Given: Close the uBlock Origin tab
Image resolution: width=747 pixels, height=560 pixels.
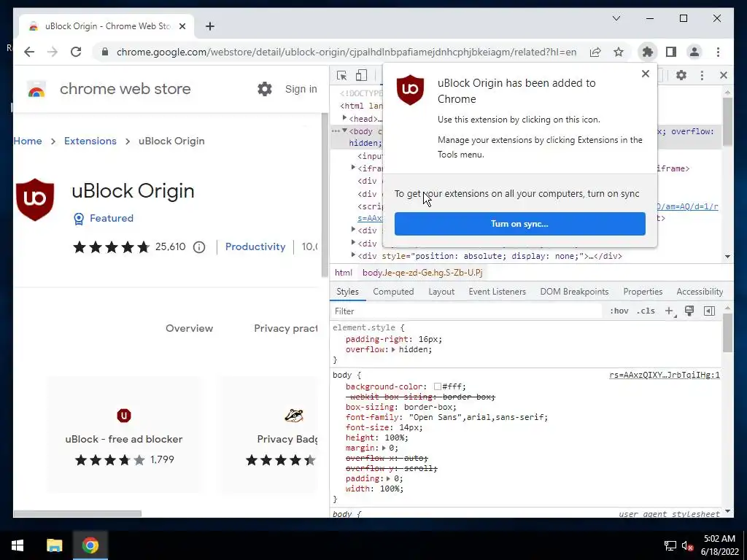Looking at the screenshot, I should 182,26.
